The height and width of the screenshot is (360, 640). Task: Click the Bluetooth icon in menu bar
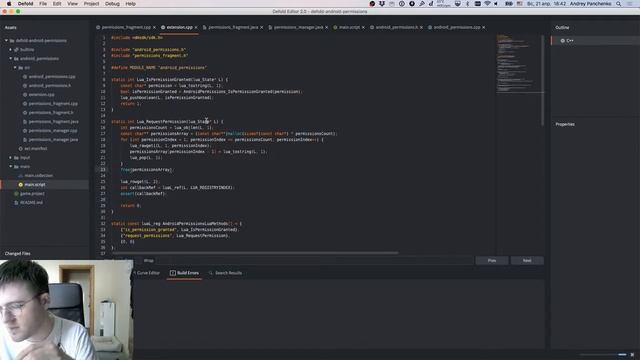467,4
